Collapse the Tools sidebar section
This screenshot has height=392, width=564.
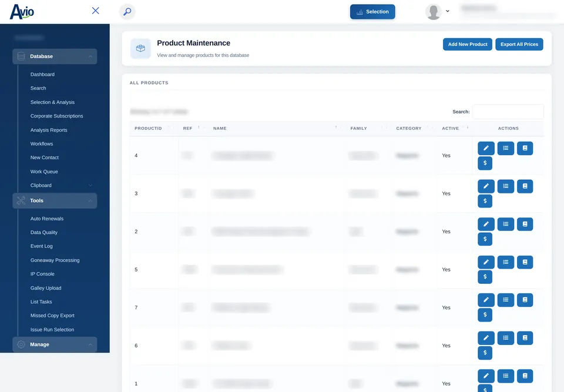coord(55,201)
